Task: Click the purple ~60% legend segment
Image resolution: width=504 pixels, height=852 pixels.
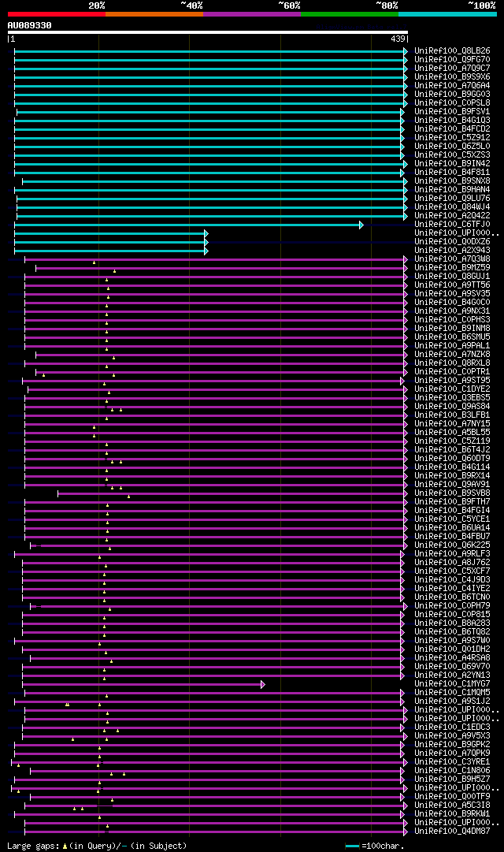Action: click(x=252, y=14)
